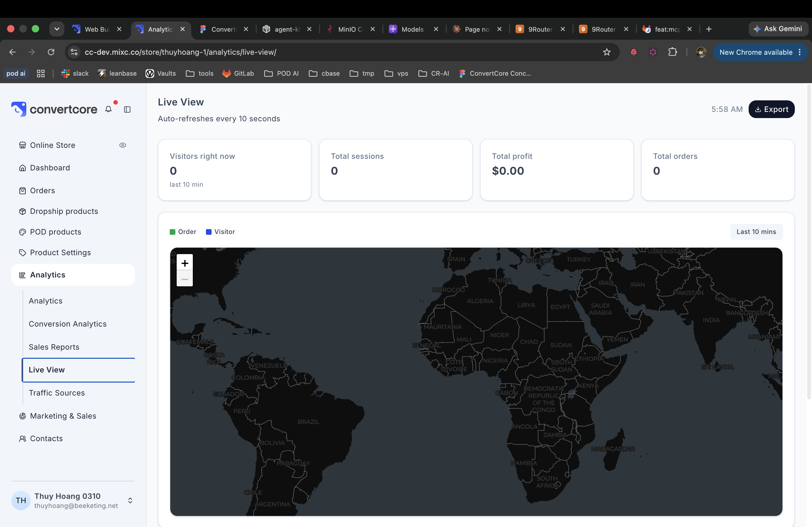
Task: Reload the browser page
Action: tap(51, 52)
